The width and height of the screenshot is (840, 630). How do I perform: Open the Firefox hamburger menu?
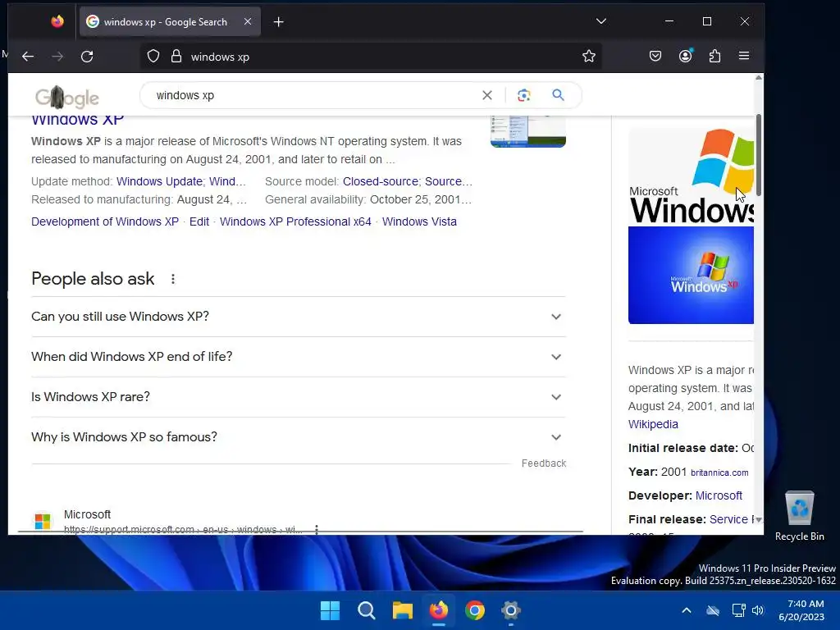pyautogui.click(x=743, y=56)
